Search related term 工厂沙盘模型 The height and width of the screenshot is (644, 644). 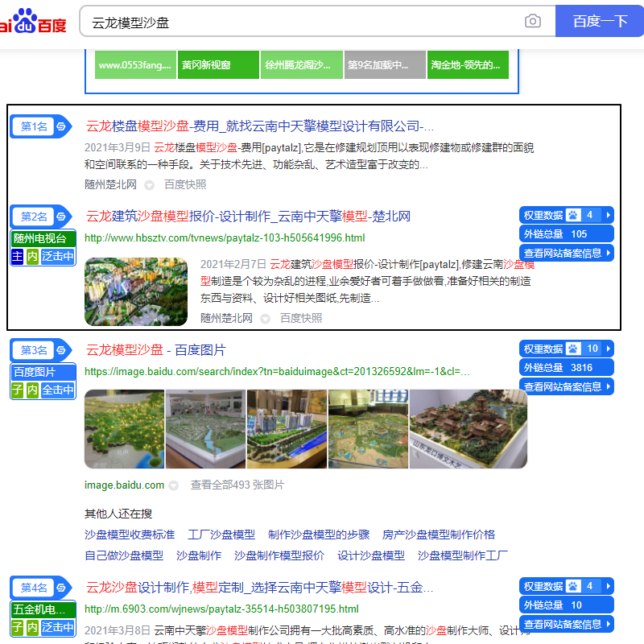221,535
